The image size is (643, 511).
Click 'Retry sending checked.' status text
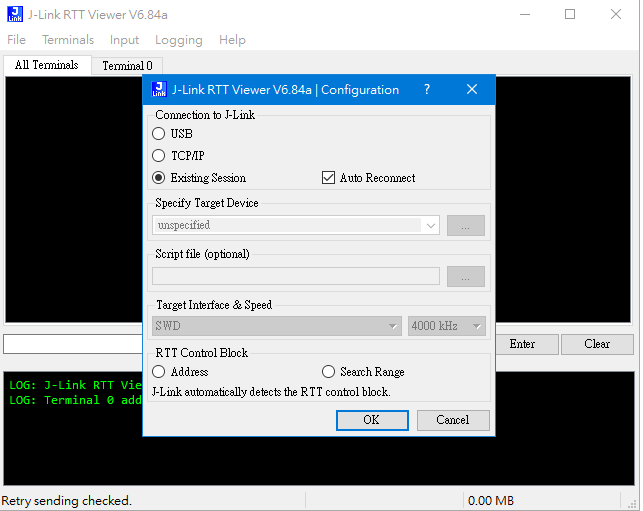[66, 501]
